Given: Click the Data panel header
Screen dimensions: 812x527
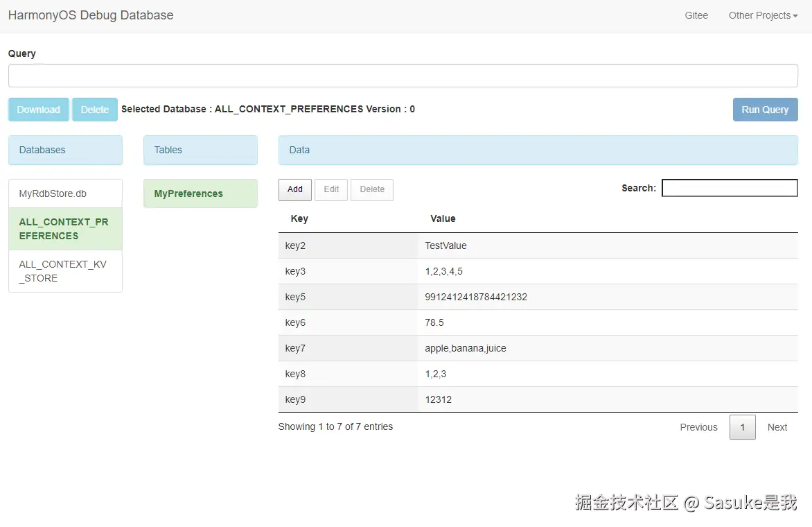Looking at the screenshot, I should coord(538,150).
